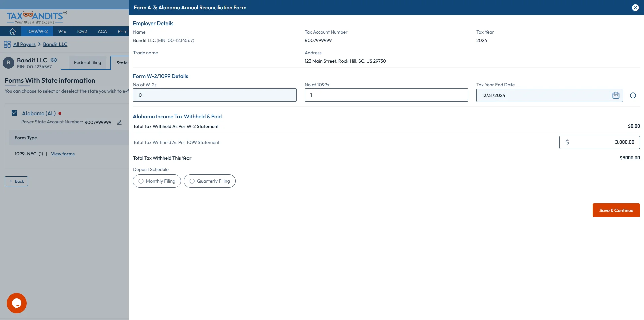Open the Tax Year End Date calendar
This screenshot has height=320, width=644.
pyautogui.click(x=616, y=95)
